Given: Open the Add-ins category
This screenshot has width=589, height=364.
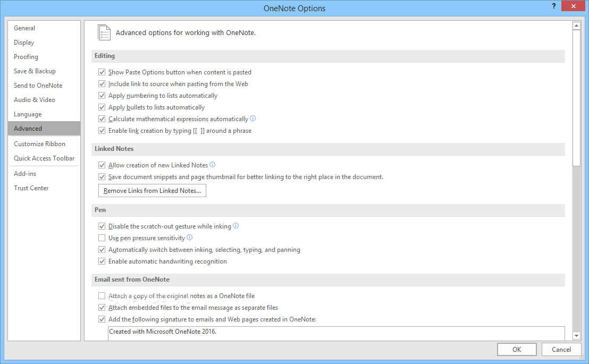Looking at the screenshot, I should [x=44, y=174].
